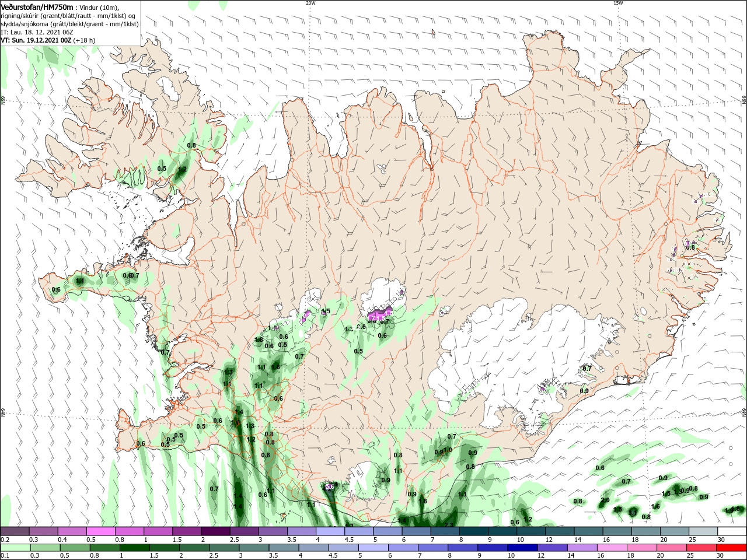
Task: Pick the bright red swatch after 30 in the lower legend
Action: (x=732, y=548)
